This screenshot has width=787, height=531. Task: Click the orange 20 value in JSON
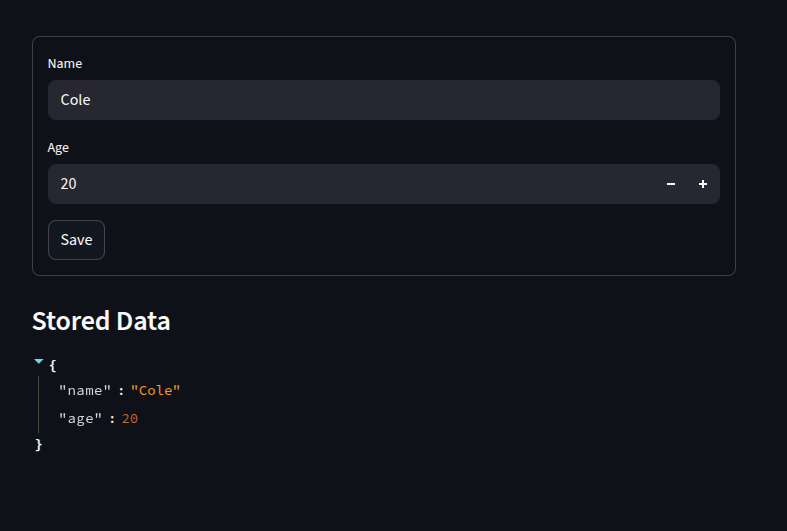pos(130,419)
